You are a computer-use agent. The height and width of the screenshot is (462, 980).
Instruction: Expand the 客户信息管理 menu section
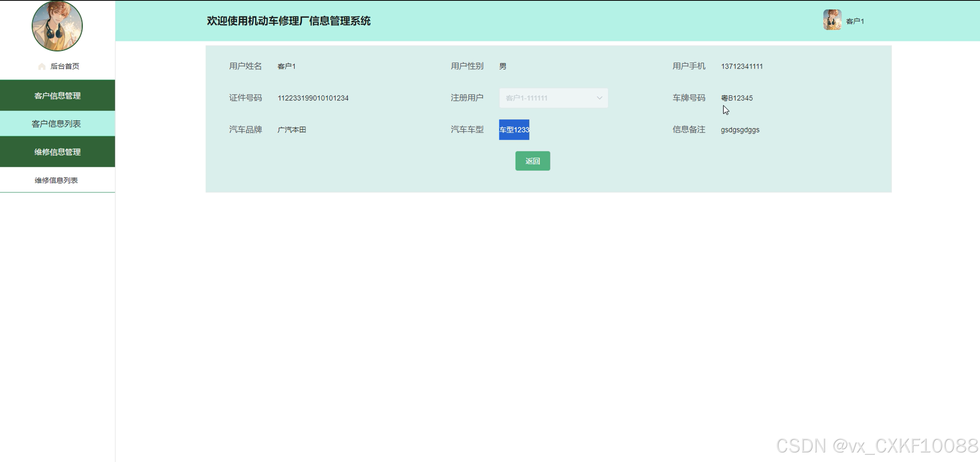pos(58,96)
